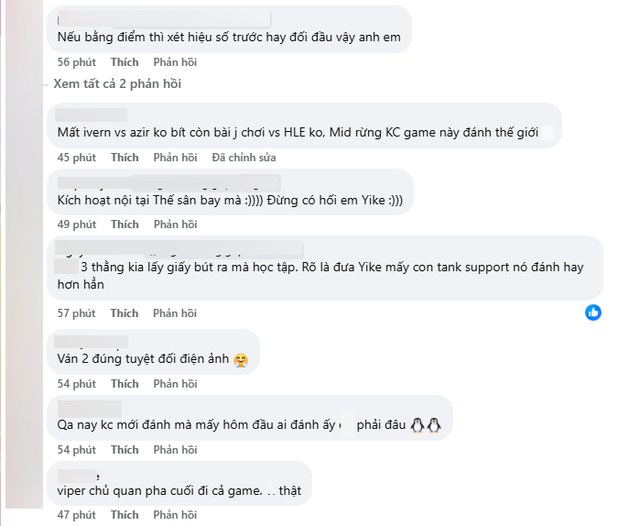Screen dimensions: 640x526
Task: Open the 45 phút timestamp link
Action: tap(76, 158)
